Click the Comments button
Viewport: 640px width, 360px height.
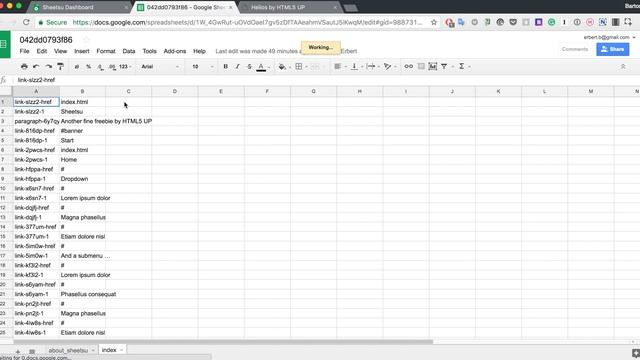tap(575, 49)
